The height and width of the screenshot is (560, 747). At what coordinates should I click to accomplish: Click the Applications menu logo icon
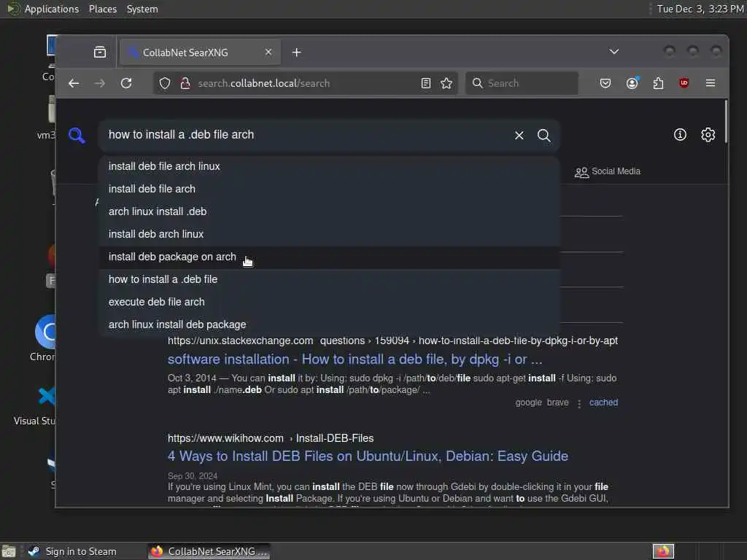[x=13, y=9]
